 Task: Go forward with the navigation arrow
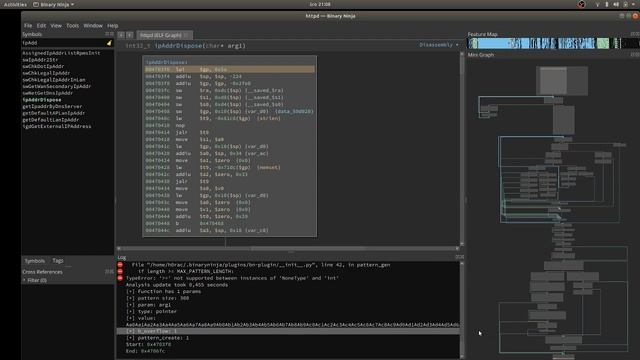point(129,35)
